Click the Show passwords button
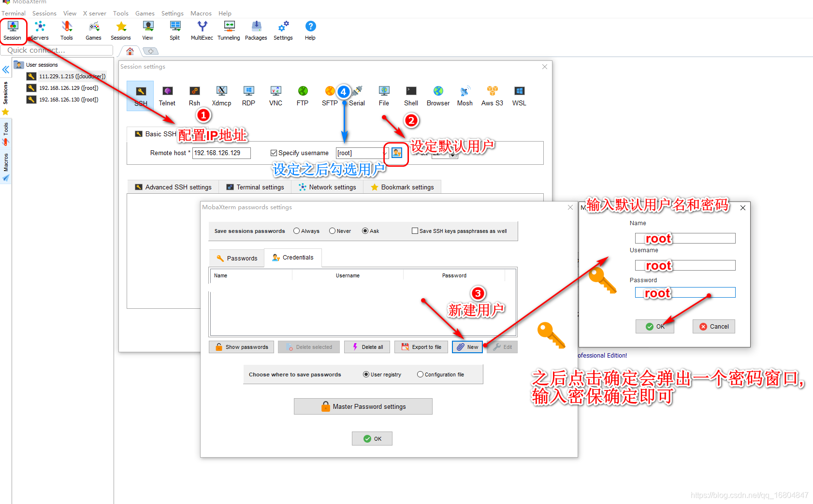813x504 pixels. (x=242, y=347)
